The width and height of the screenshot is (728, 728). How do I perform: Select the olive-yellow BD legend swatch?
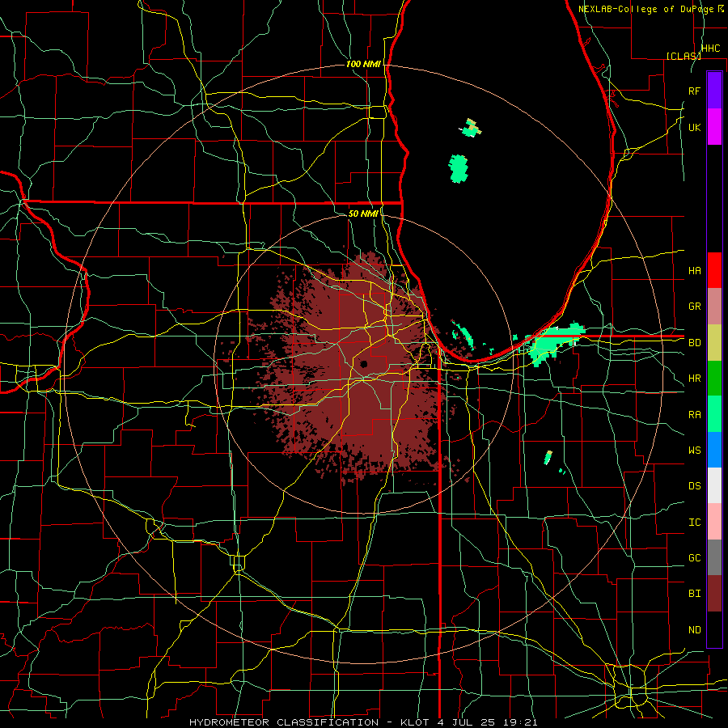pyautogui.click(x=714, y=343)
